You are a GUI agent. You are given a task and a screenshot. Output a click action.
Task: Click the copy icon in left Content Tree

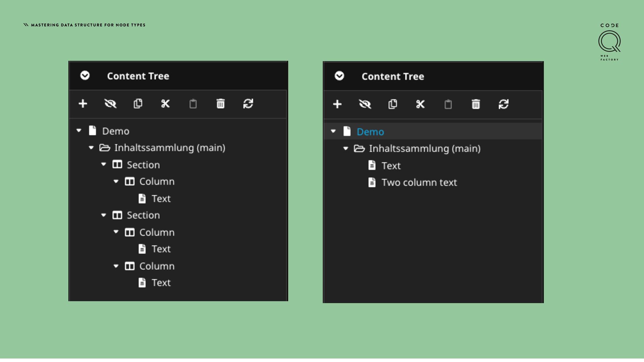click(x=138, y=104)
